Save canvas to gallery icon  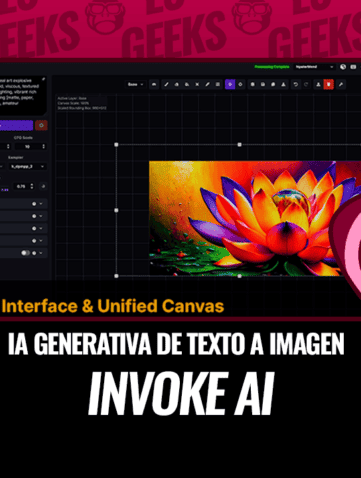(x=263, y=85)
